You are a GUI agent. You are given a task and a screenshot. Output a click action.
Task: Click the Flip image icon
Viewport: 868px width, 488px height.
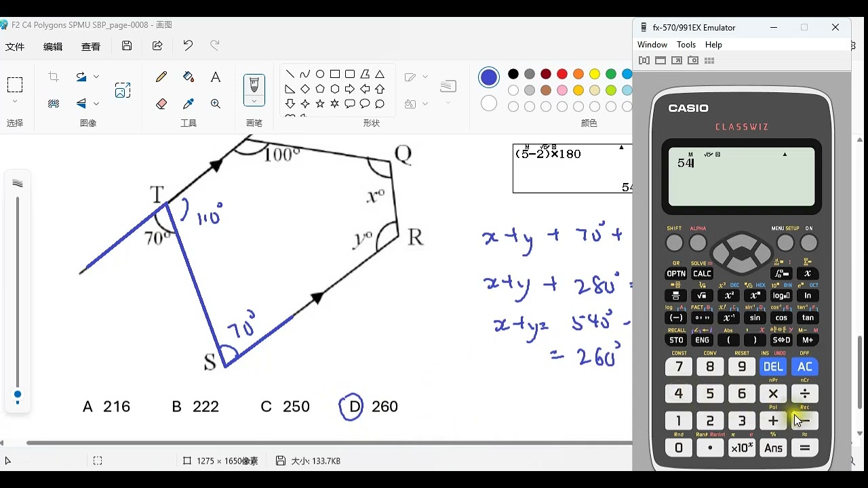(x=81, y=104)
